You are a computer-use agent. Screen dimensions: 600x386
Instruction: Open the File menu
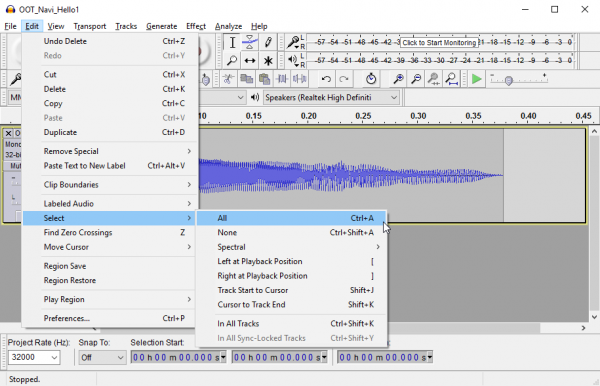click(x=10, y=26)
